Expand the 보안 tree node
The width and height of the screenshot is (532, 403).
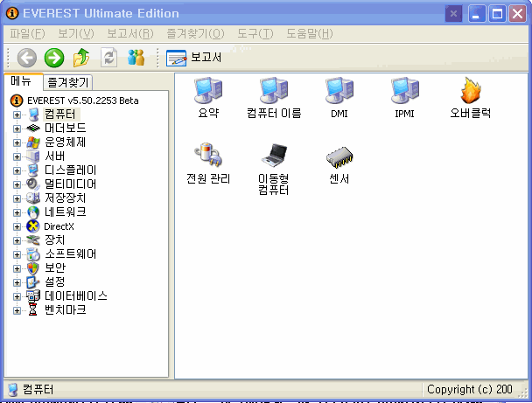point(17,268)
